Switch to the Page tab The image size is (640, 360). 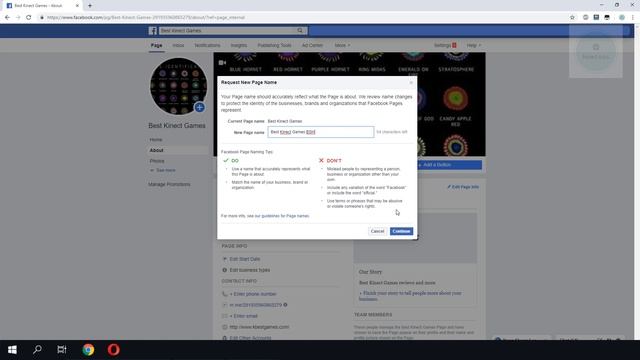156,45
